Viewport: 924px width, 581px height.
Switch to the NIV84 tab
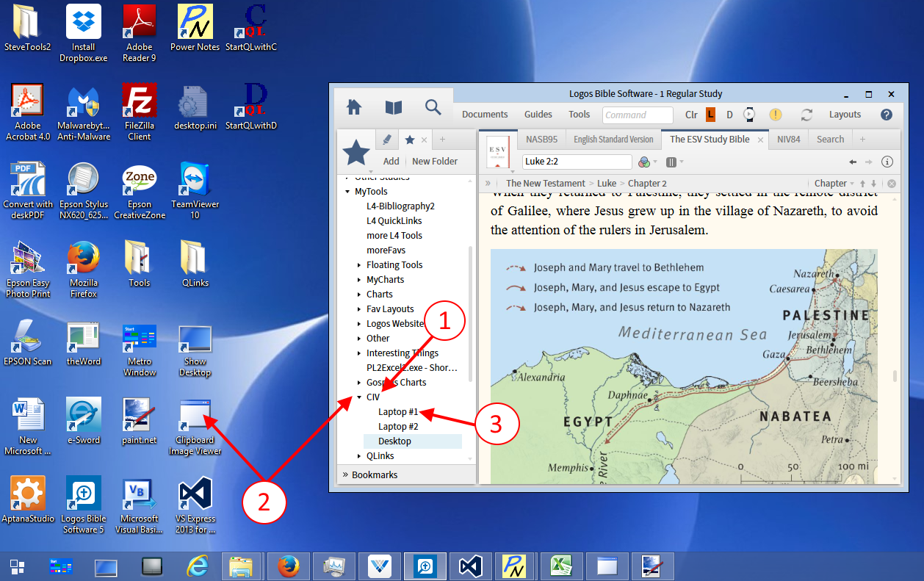click(789, 139)
